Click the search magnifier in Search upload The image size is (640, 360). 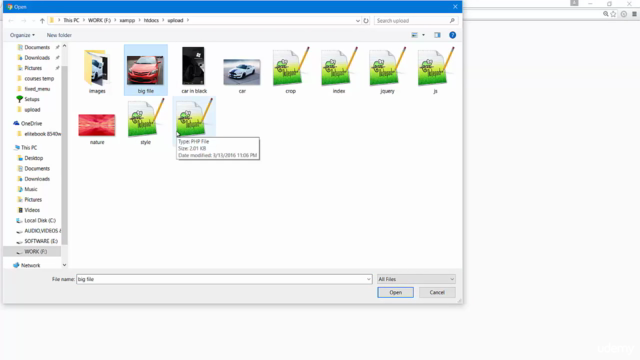click(452, 20)
